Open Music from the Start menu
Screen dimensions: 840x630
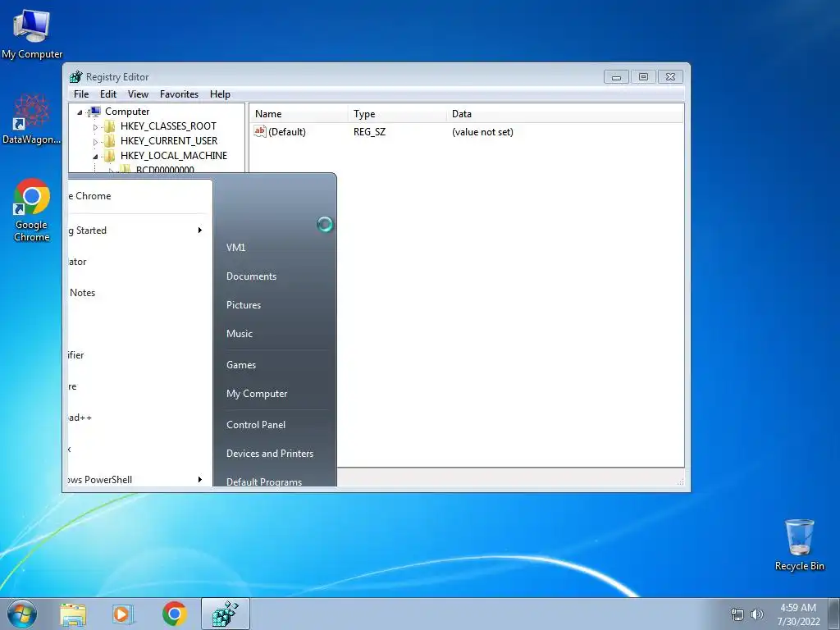point(239,334)
